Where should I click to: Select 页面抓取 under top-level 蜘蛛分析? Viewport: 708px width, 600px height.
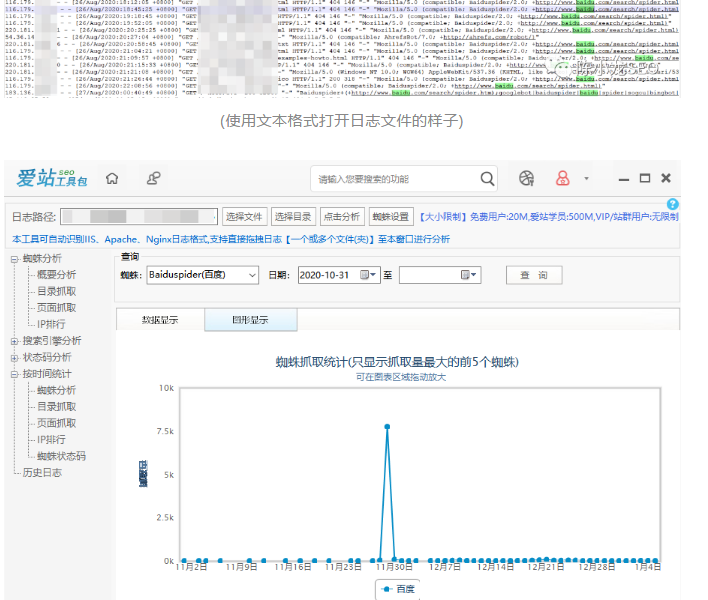pos(56,307)
